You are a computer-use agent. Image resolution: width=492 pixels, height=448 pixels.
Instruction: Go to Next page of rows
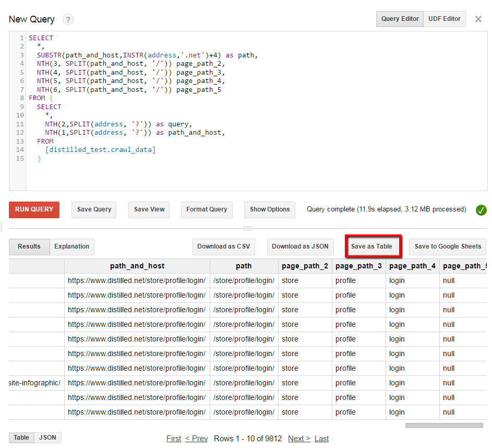click(299, 439)
